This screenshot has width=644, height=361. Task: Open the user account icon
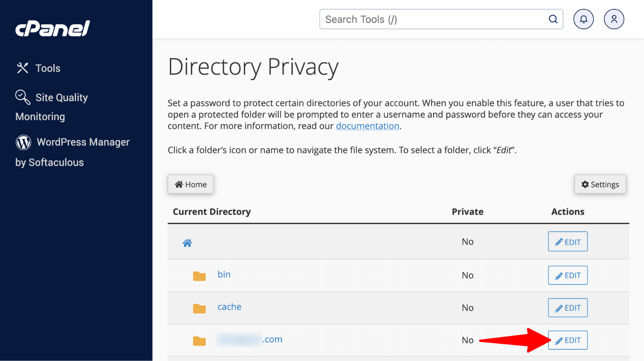click(614, 19)
